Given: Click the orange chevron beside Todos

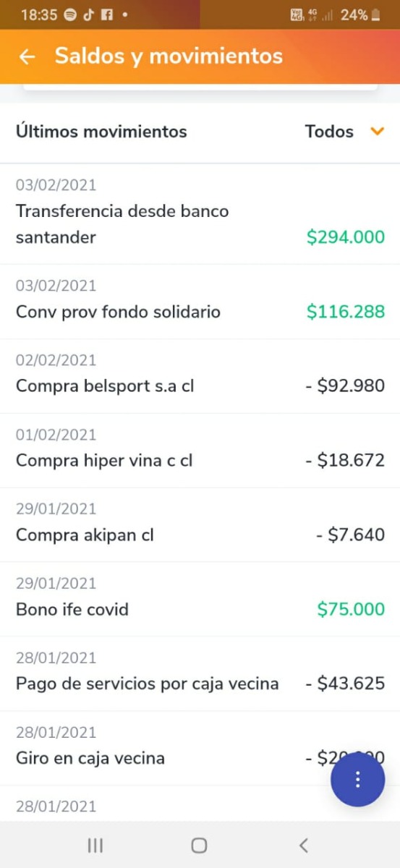Looking at the screenshot, I should (x=377, y=132).
